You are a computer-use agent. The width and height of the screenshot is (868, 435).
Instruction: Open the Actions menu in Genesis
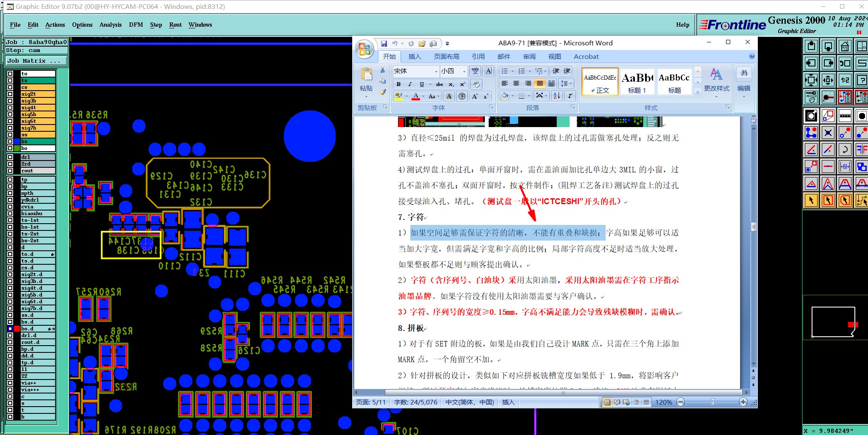(55, 25)
